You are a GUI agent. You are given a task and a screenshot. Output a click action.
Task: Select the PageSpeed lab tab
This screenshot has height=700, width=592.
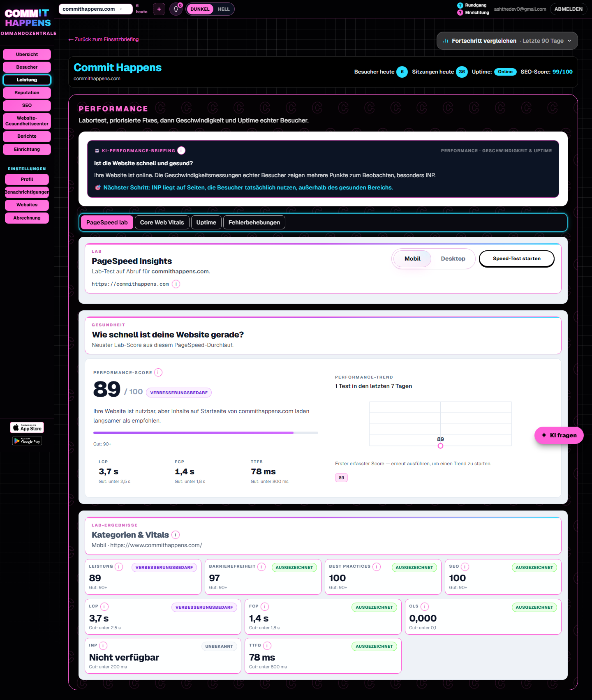pyautogui.click(x=107, y=222)
